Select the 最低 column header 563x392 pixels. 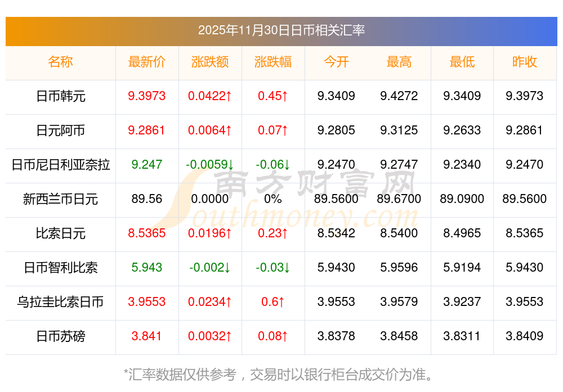(462, 62)
